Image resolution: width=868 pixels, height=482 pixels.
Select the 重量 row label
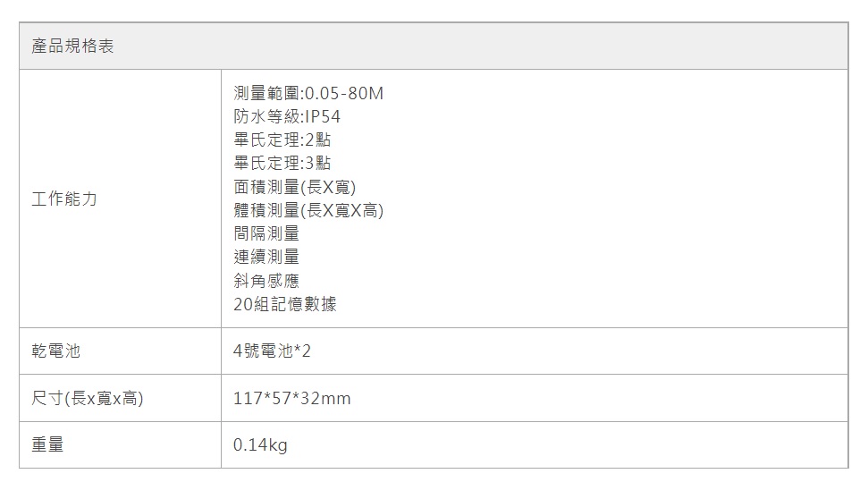point(48,444)
